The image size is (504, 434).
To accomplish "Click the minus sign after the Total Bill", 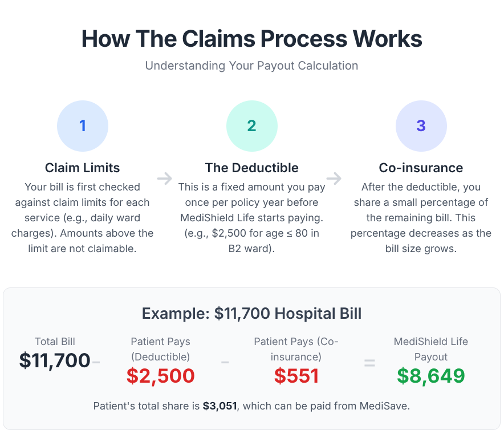I will 96,362.
